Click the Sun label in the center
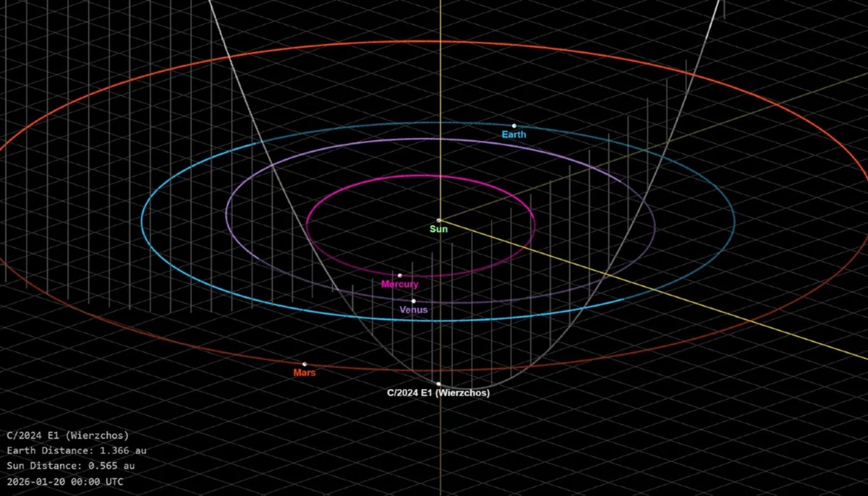This screenshot has height=496, width=868. (438, 228)
